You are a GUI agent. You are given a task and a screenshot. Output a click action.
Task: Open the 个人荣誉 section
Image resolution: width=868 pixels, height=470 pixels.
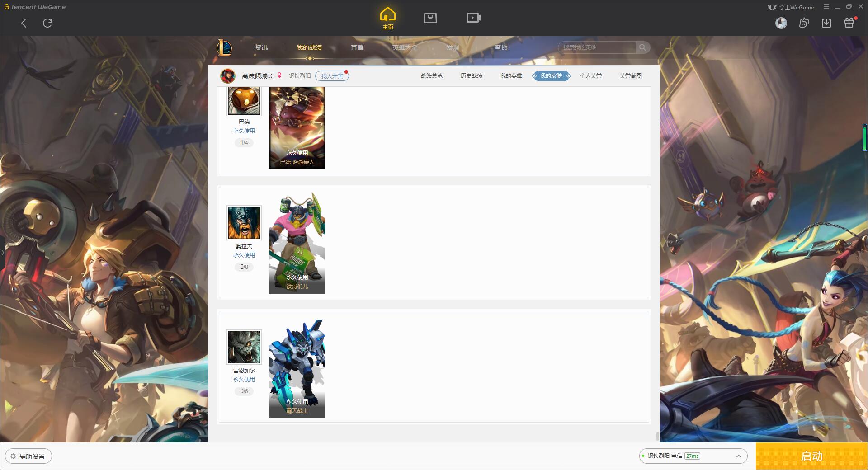(591, 76)
